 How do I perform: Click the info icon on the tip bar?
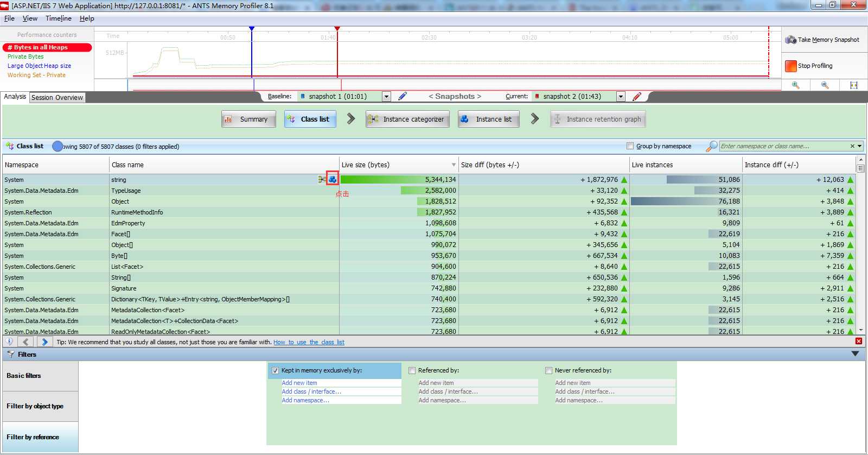click(10, 342)
